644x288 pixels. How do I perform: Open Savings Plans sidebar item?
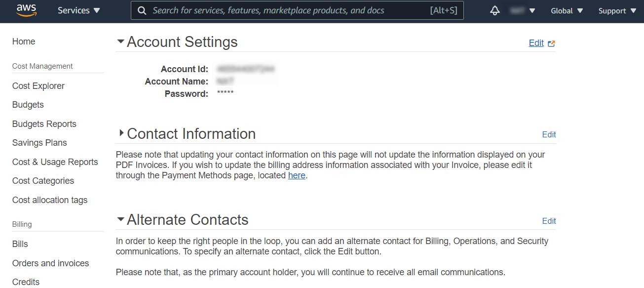39,143
